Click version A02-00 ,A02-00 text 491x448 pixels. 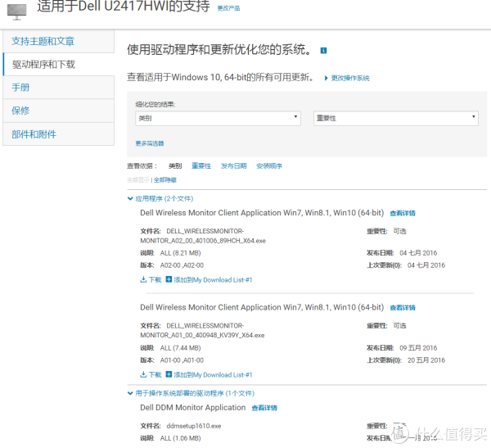coord(182,265)
